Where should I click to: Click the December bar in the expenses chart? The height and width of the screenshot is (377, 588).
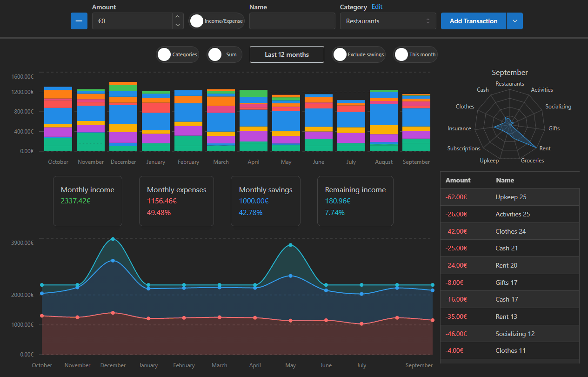(x=123, y=116)
